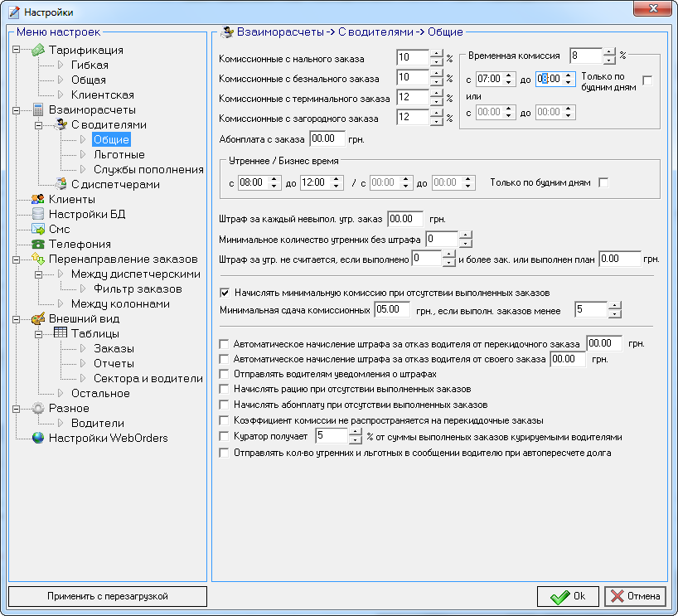Select Службы пополнения in the tree

pos(148,169)
